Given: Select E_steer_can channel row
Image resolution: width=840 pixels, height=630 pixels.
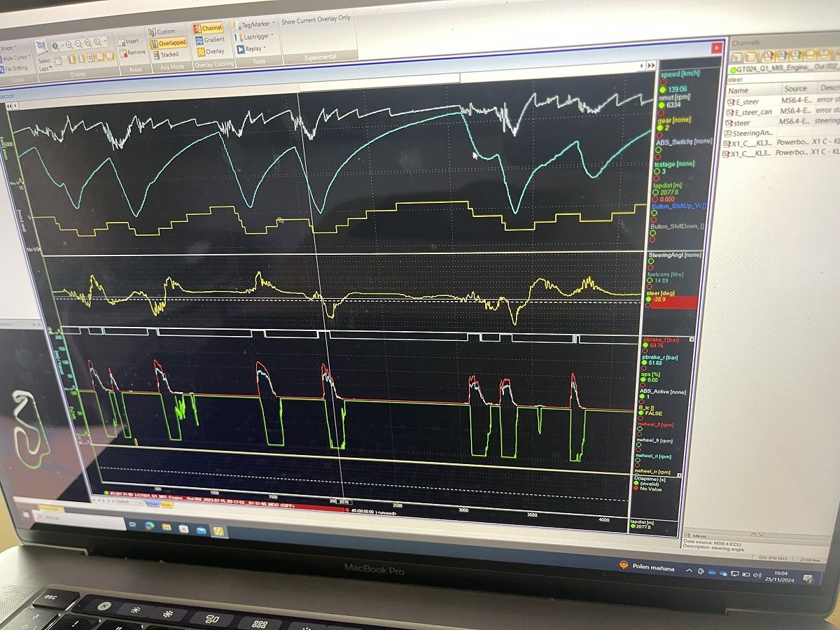Looking at the screenshot, I should pyautogui.click(x=783, y=111).
